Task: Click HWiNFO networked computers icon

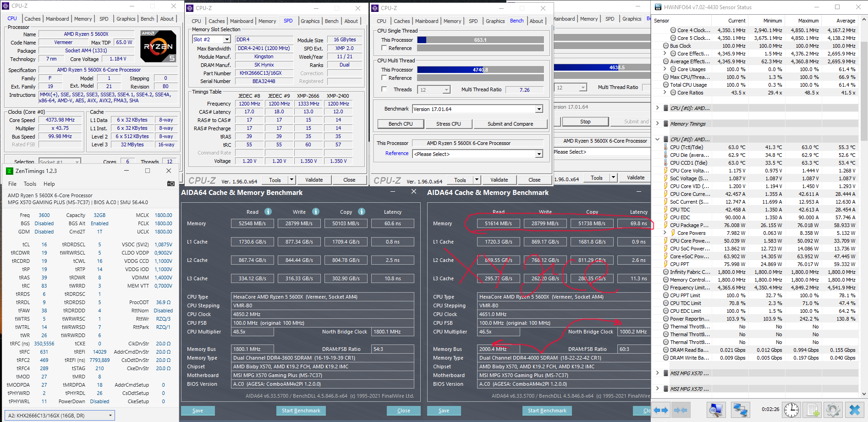Action: pyautogui.click(x=740, y=410)
